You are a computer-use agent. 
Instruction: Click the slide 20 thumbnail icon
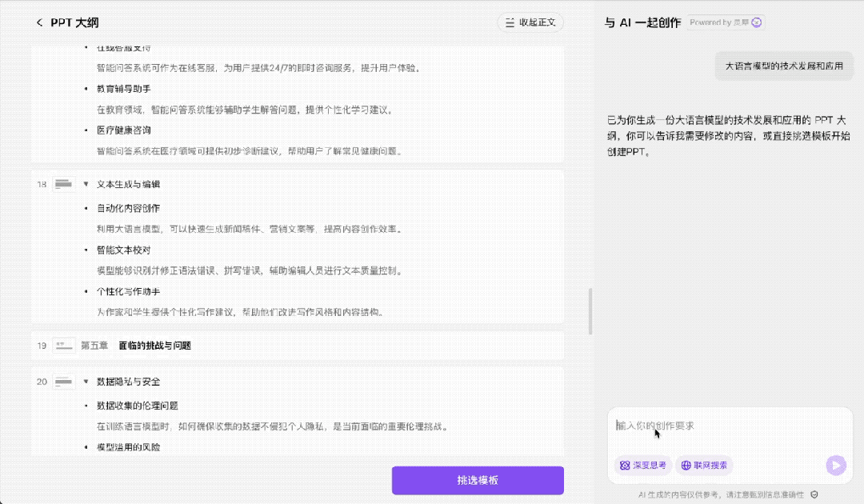(x=63, y=381)
